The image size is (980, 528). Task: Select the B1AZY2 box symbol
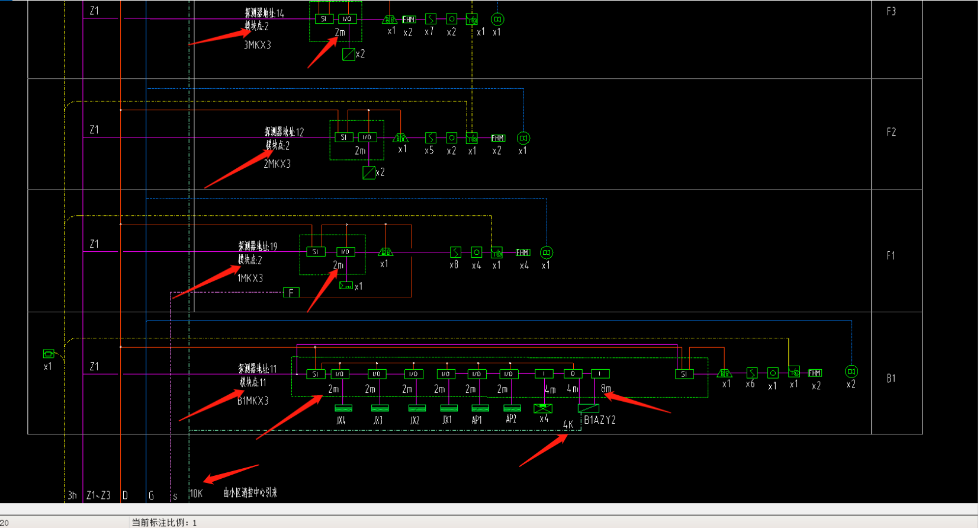coord(588,408)
